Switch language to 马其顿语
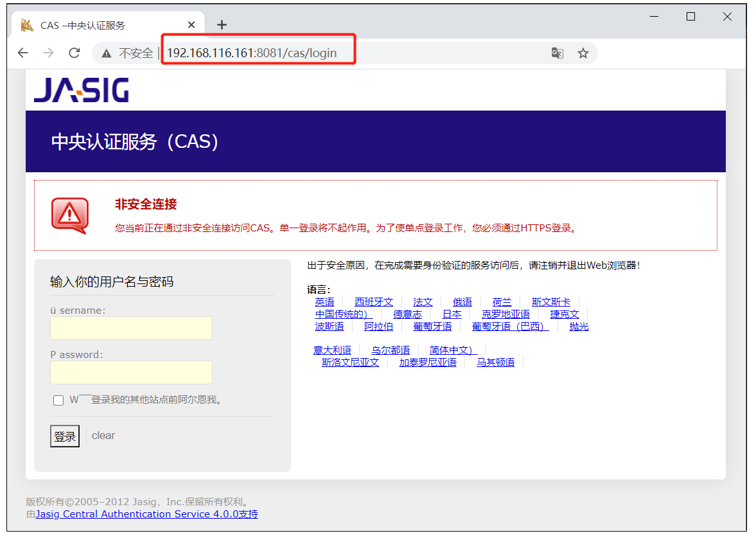Viewport: 756px width, 538px height. pos(496,363)
